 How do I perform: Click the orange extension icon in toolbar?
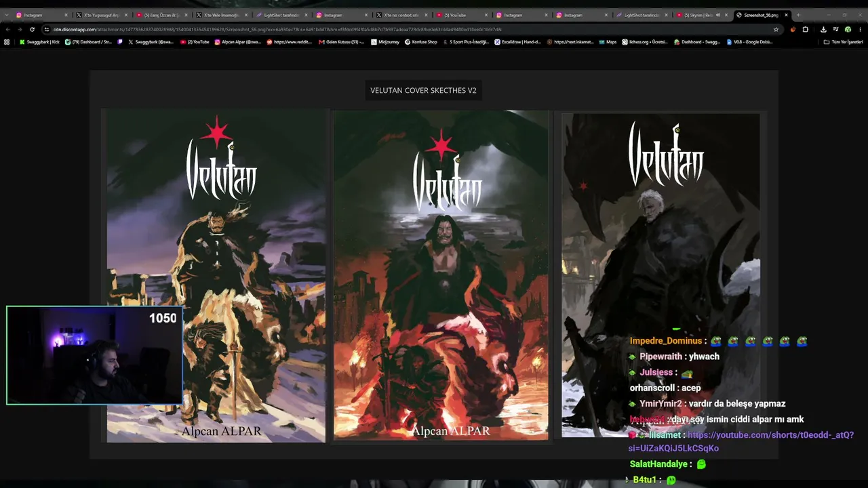point(793,29)
